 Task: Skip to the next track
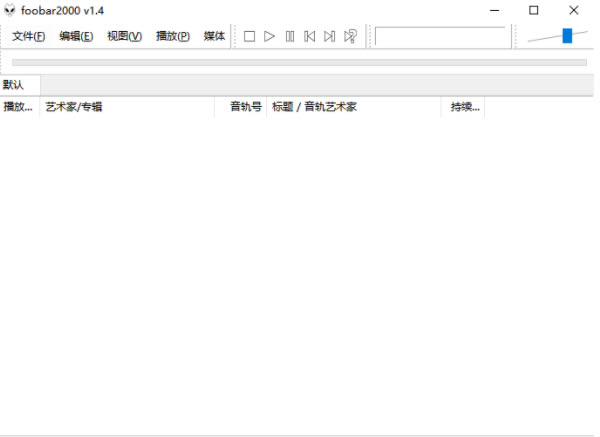tap(329, 36)
